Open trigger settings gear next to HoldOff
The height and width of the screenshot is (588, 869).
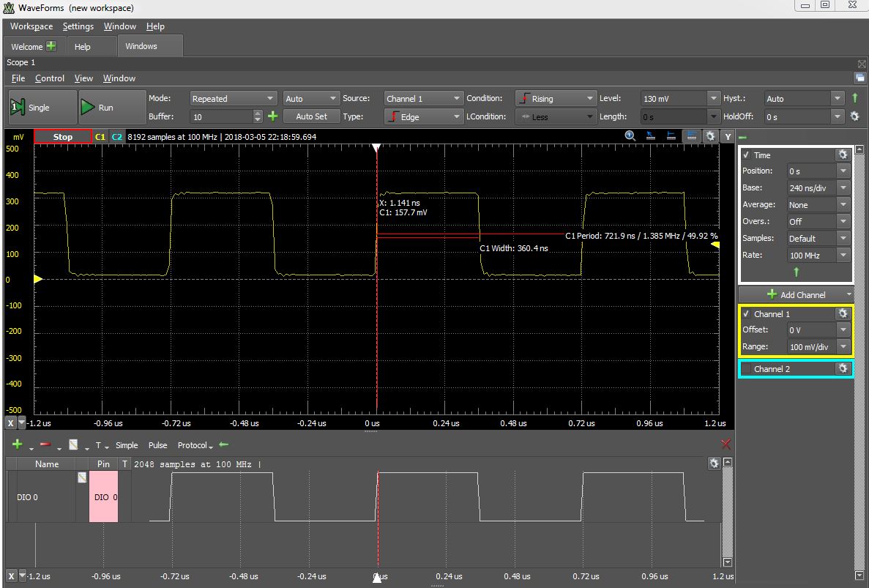[854, 116]
